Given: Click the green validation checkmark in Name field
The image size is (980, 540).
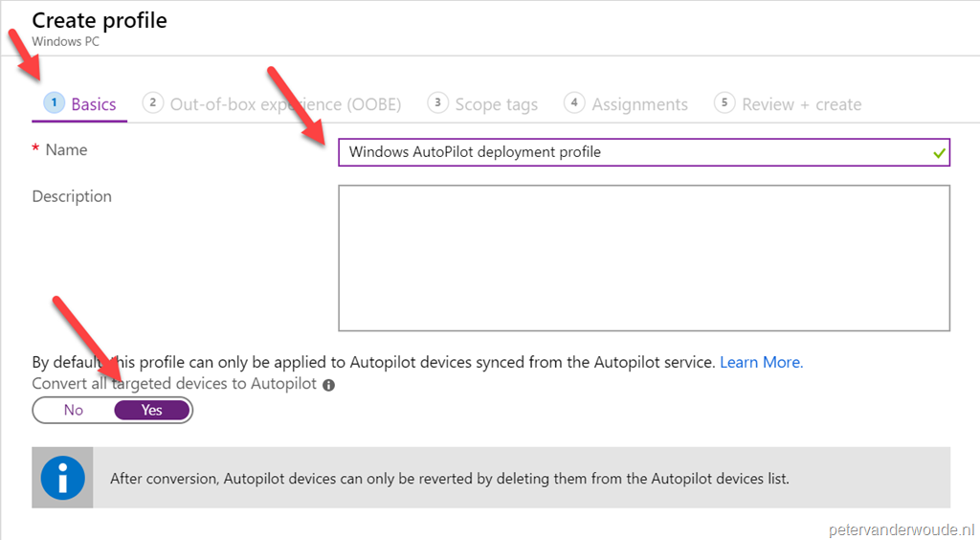Looking at the screenshot, I should click(x=939, y=152).
